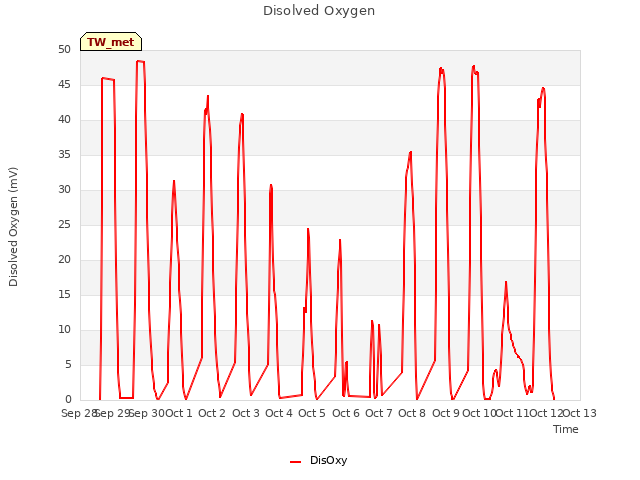
Task: Click the Time x-axis label
Action: click(566, 429)
